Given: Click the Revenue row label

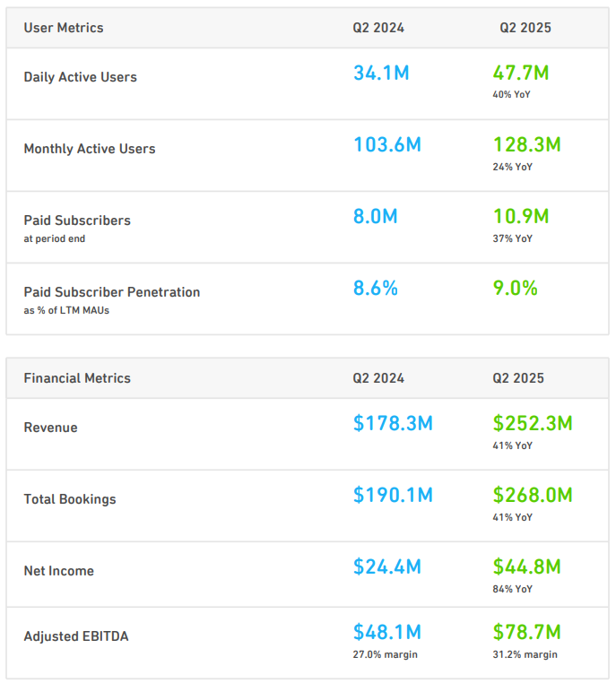Looking at the screenshot, I should pos(50,428).
